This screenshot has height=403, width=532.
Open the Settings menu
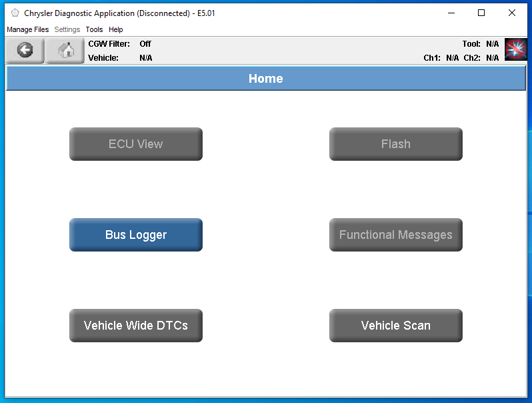pos(67,29)
